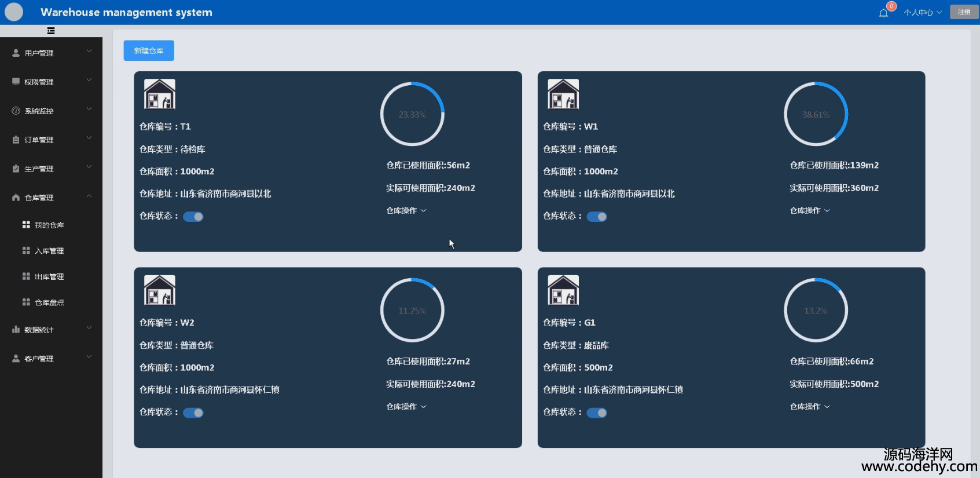Open 入库管理 menu item

point(51,251)
